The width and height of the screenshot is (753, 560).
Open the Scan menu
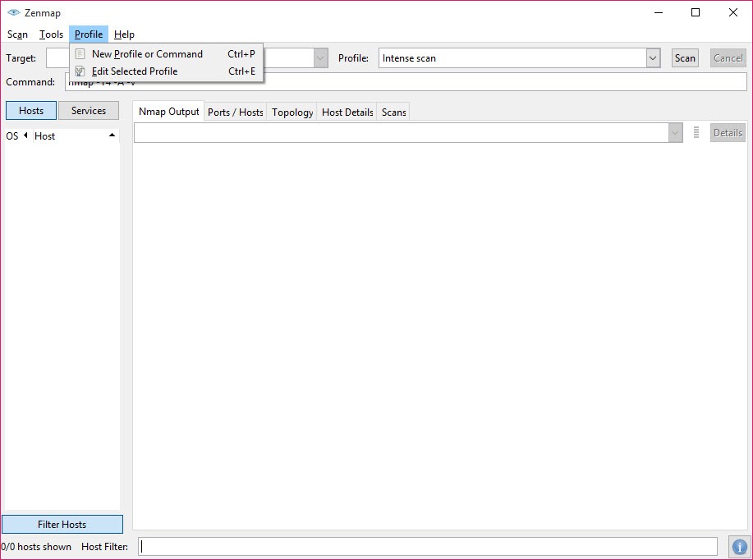click(x=17, y=34)
